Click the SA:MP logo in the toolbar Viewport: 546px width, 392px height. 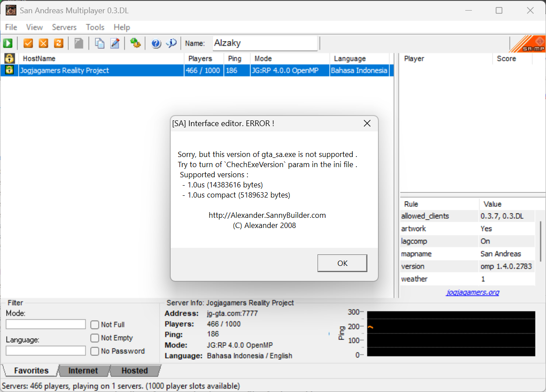(x=527, y=44)
